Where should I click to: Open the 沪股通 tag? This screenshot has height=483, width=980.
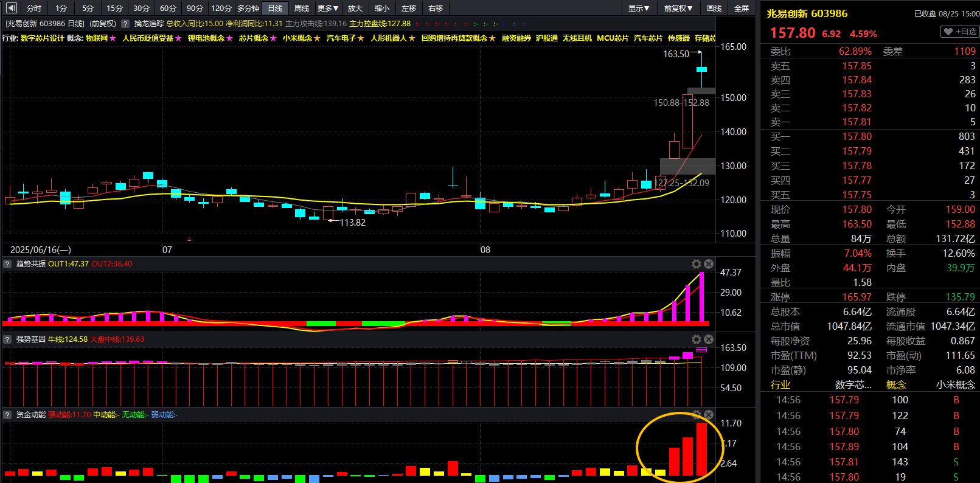[x=547, y=38]
